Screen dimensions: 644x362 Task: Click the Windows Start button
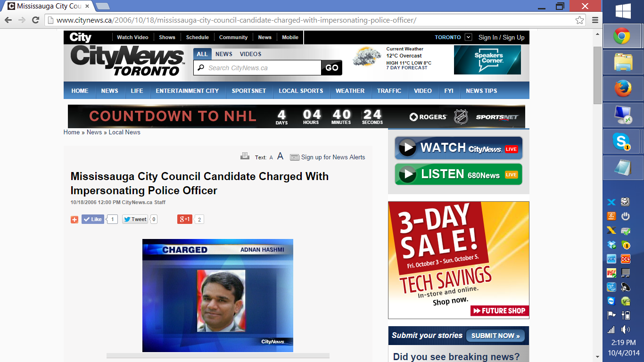click(623, 10)
